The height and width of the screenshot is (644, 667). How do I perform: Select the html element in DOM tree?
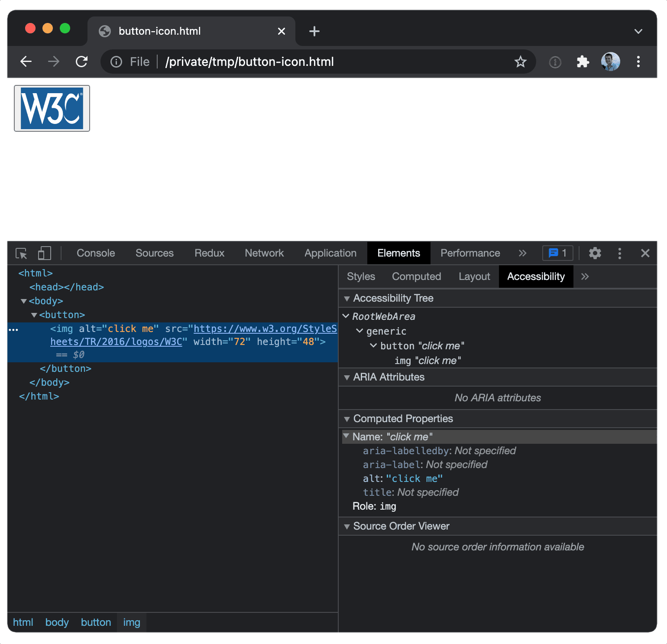click(36, 273)
